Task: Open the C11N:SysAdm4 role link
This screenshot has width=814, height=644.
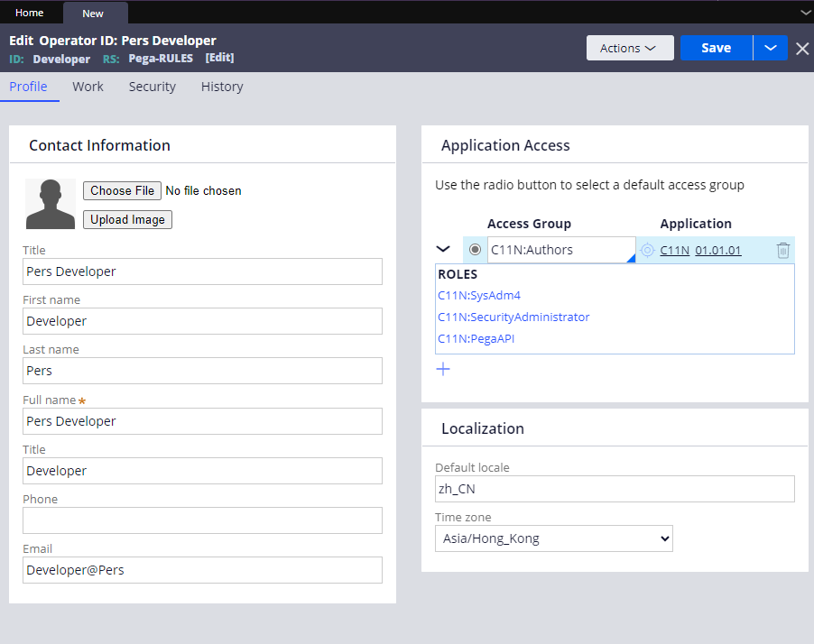Action: pos(479,295)
